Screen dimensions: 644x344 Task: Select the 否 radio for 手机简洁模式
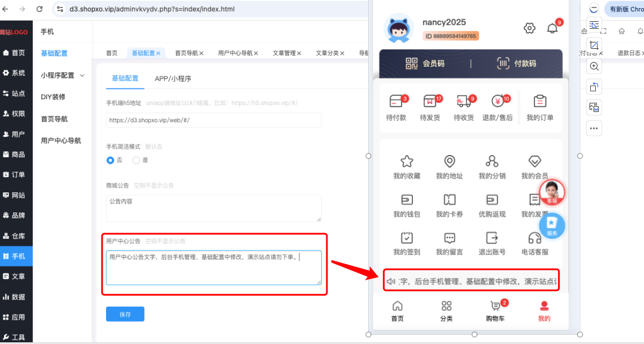click(x=110, y=160)
